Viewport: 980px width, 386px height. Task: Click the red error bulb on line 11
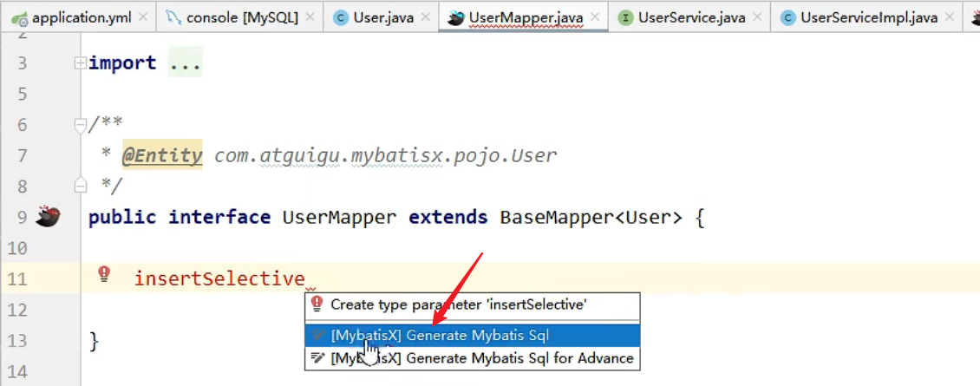point(104,272)
